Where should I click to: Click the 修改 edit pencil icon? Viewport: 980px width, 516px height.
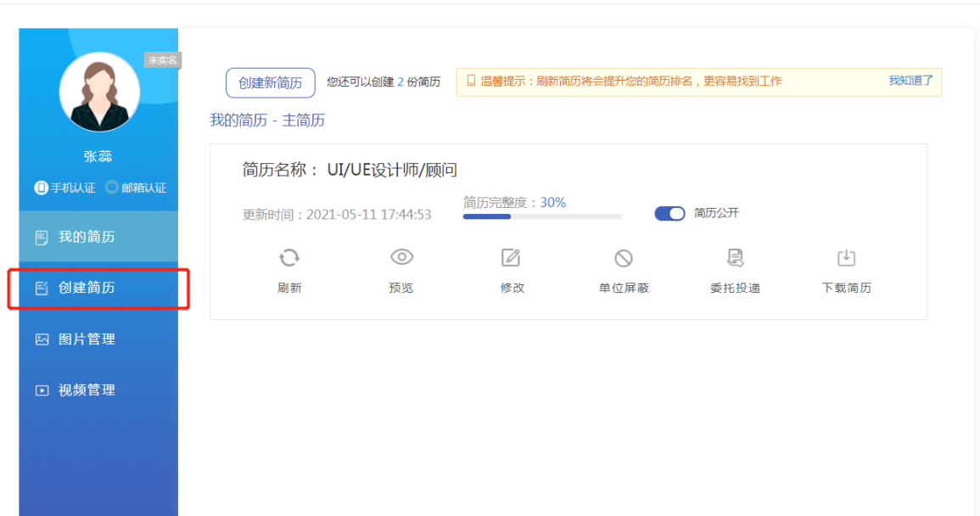pyautogui.click(x=511, y=258)
